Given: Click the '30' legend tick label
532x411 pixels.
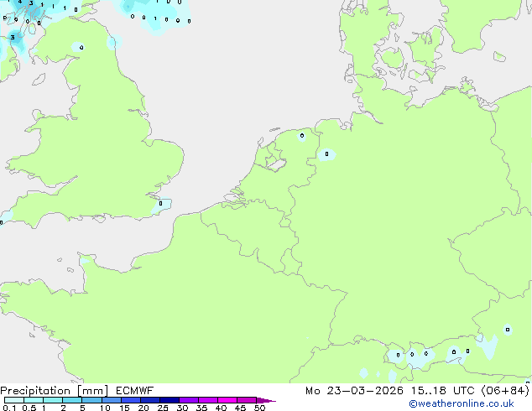Looking at the screenshot, I should click(x=182, y=408).
